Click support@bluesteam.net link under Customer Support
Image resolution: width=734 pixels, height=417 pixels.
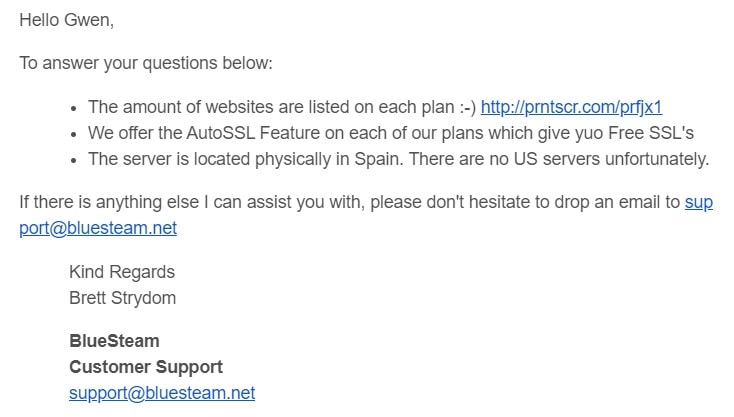[x=162, y=393]
